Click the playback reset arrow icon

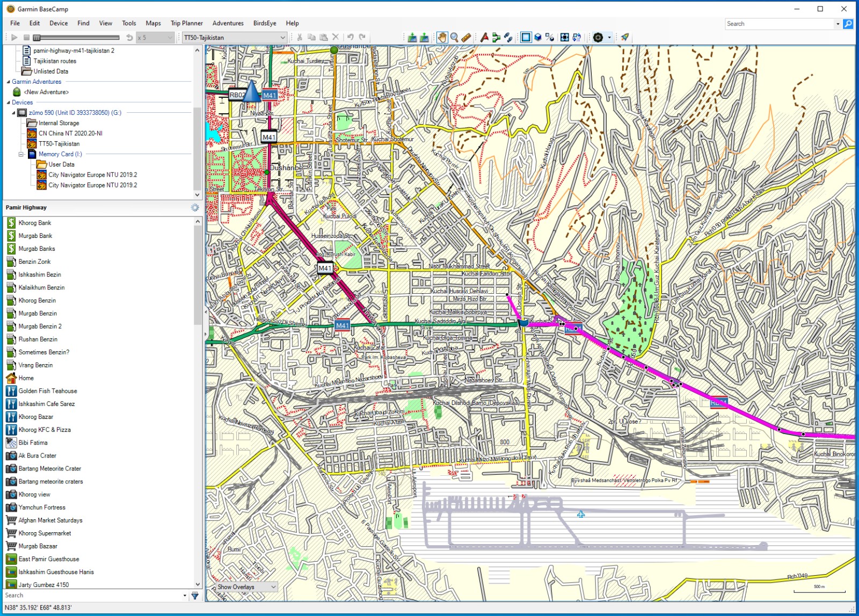tap(129, 38)
